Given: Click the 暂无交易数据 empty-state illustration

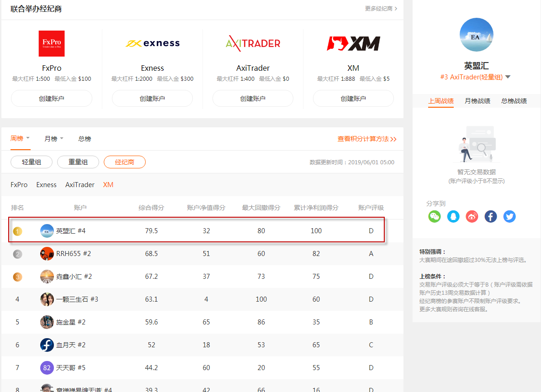Looking at the screenshot, I should tap(477, 144).
